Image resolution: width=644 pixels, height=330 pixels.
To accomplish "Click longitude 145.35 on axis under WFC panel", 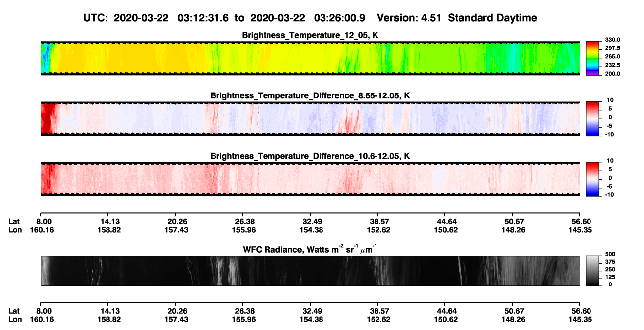I will coord(580,320).
